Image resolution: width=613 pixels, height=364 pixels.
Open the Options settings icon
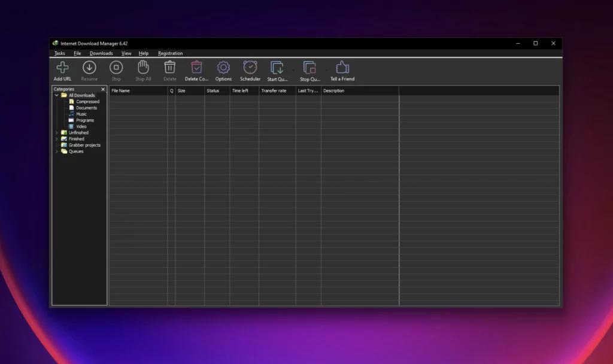pos(223,70)
